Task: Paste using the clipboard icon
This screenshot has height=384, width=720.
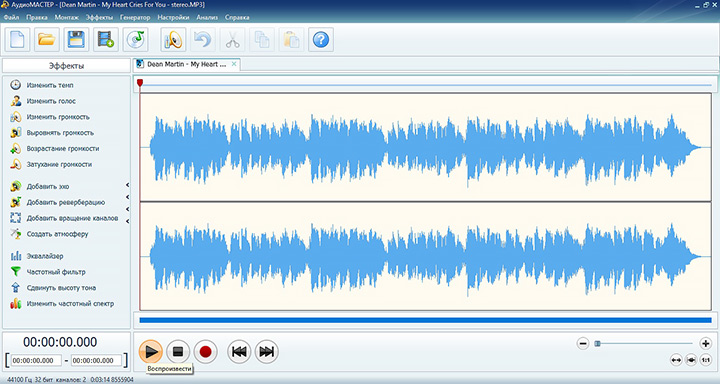Action: [291, 40]
